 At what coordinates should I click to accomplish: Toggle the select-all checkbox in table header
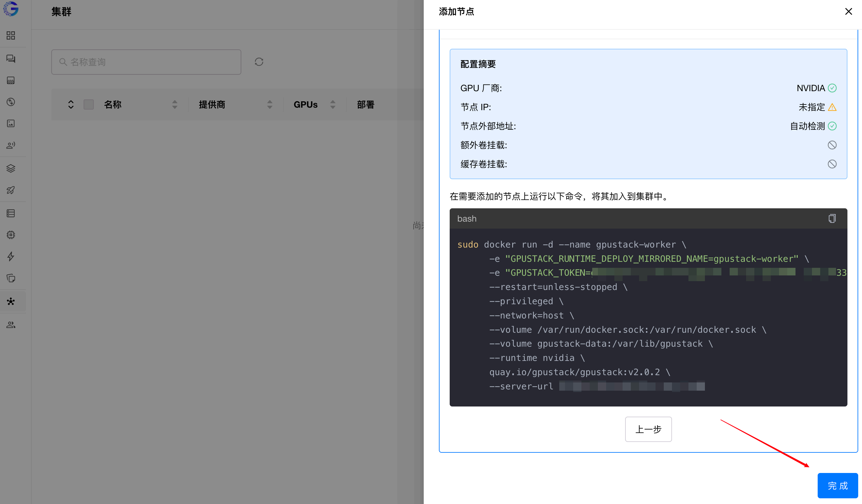coord(89,104)
